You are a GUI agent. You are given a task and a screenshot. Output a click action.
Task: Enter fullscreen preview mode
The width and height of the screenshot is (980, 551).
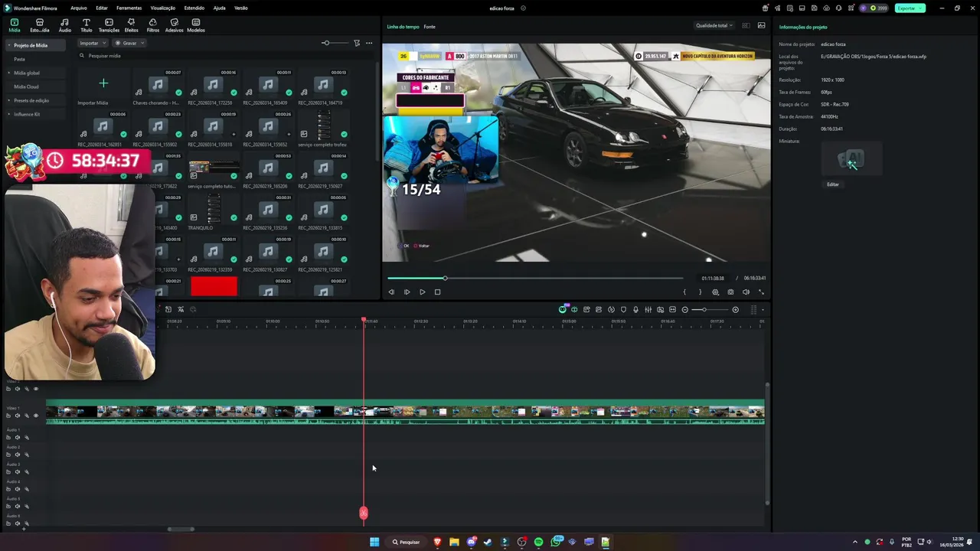(761, 292)
